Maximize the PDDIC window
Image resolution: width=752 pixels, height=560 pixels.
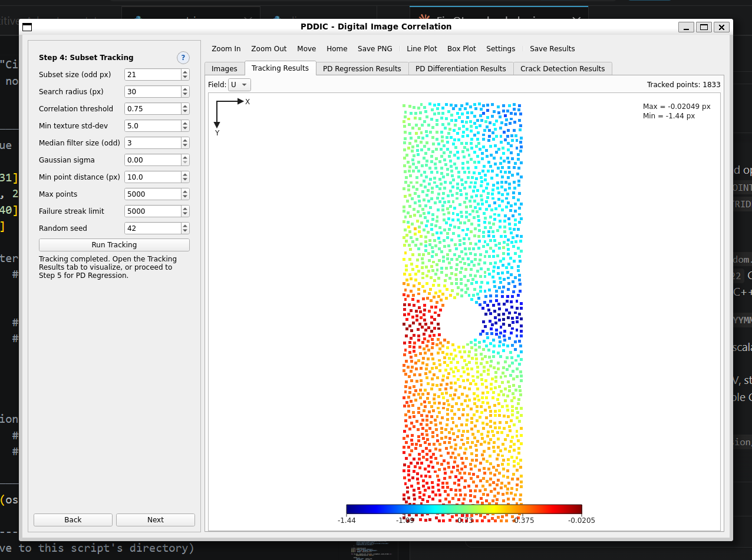click(704, 27)
